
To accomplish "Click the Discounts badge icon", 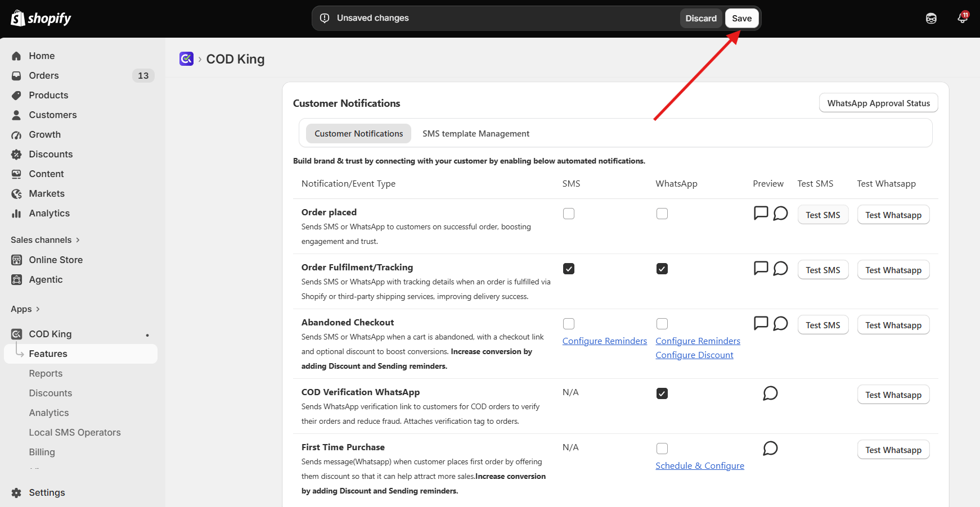I will click(17, 155).
